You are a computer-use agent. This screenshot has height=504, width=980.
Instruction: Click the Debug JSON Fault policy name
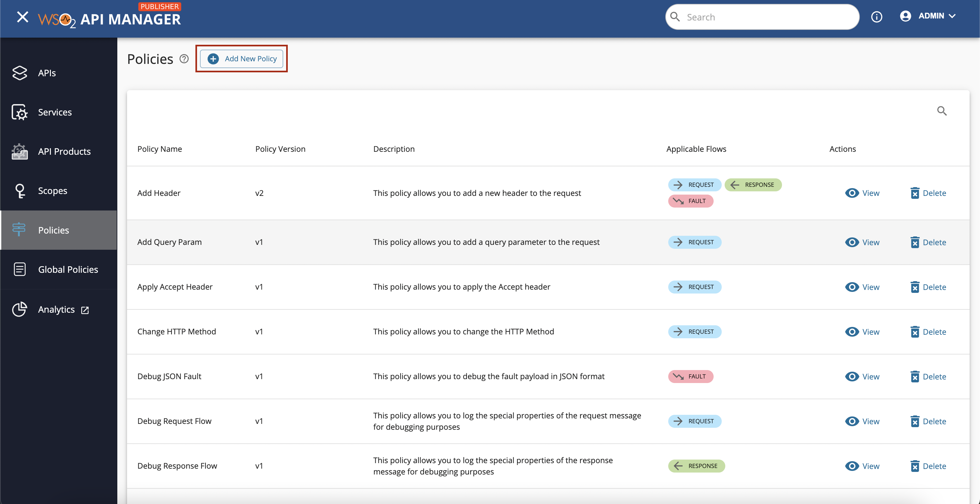pos(169,376)
